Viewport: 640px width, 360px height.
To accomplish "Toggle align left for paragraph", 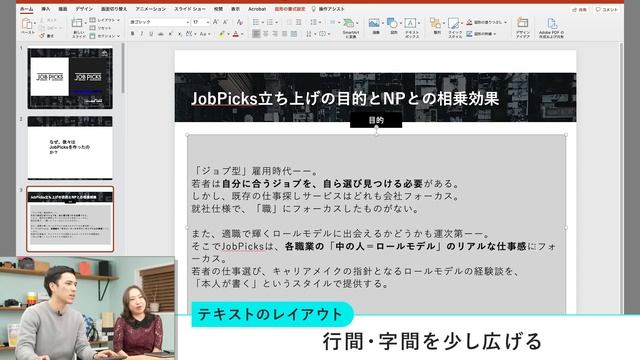I will (256, 34).
